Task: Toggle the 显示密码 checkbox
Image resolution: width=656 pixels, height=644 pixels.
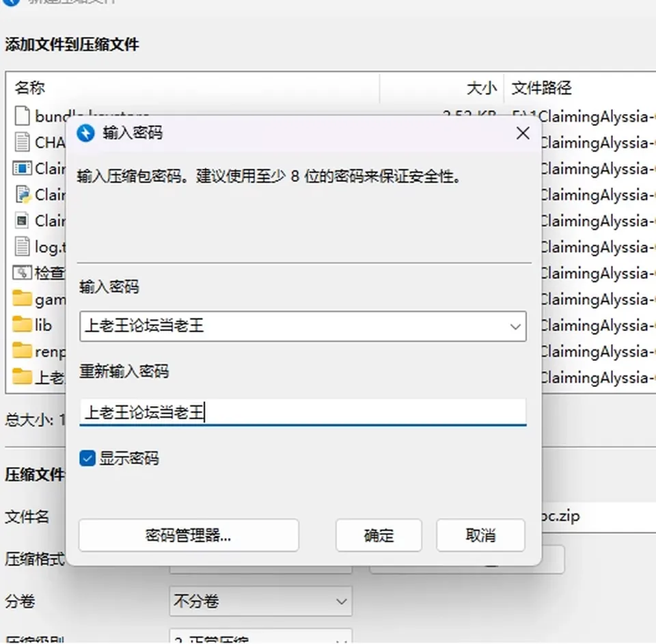Action: click(x=87, y=458)
